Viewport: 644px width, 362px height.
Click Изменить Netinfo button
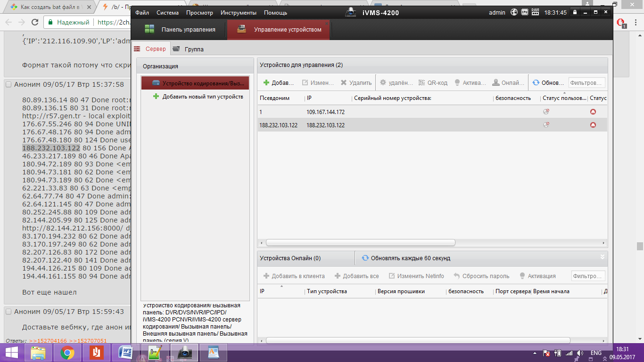(x=416, y=276)
